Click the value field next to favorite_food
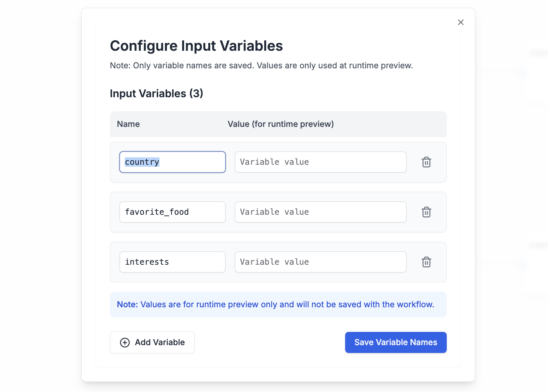This screenshot has width=548, height=392. pyautogui.click(x=320, y=212)
